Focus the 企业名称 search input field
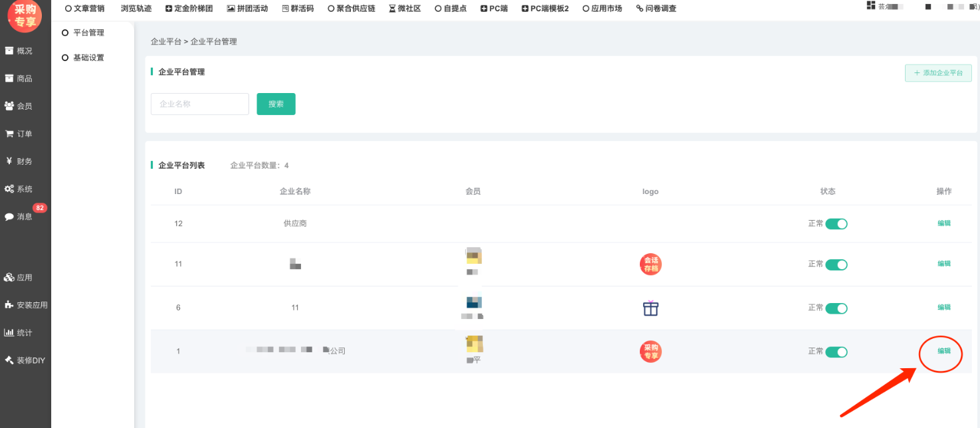This screenshot has width=980, height=428. click(x=199, y=104)
